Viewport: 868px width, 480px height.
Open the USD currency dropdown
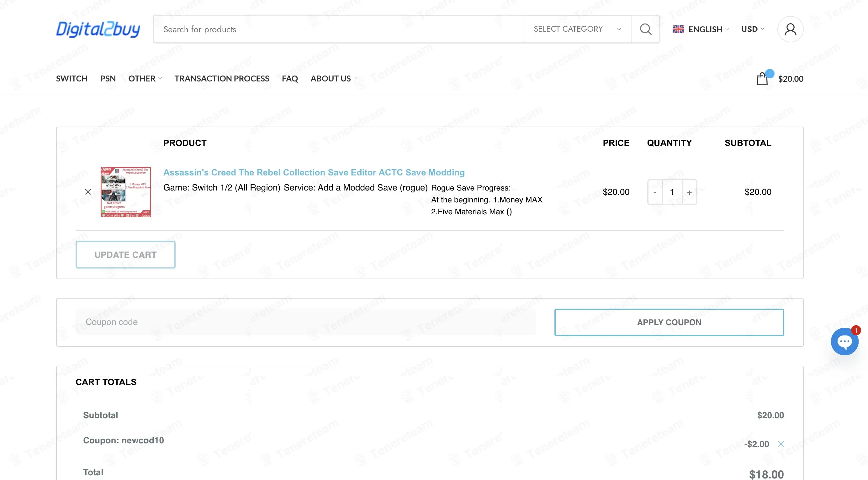[x=753, y=29]
